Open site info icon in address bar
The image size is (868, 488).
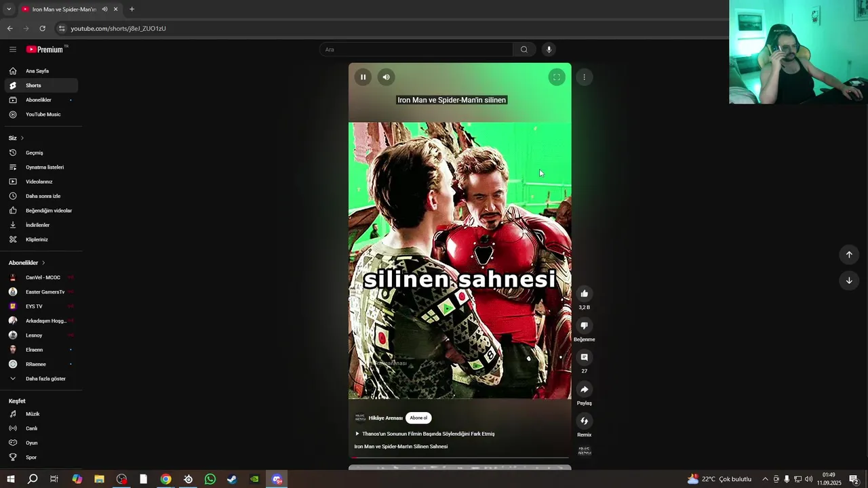[62, 28]
